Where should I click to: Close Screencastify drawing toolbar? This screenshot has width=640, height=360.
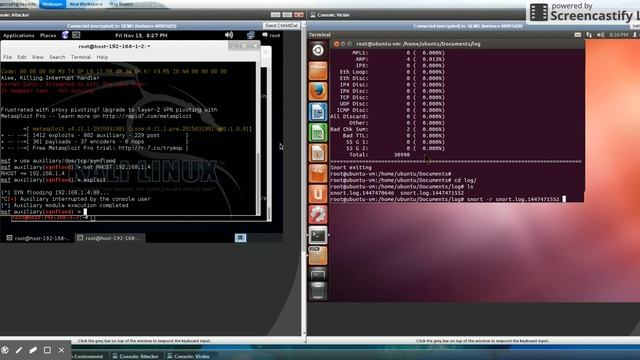[61, 350]
